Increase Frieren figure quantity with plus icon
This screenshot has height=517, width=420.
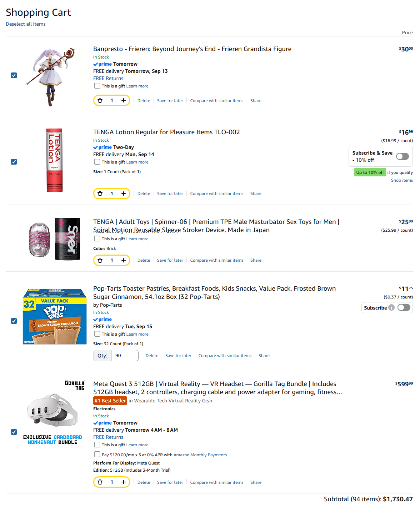coord(124,101)
